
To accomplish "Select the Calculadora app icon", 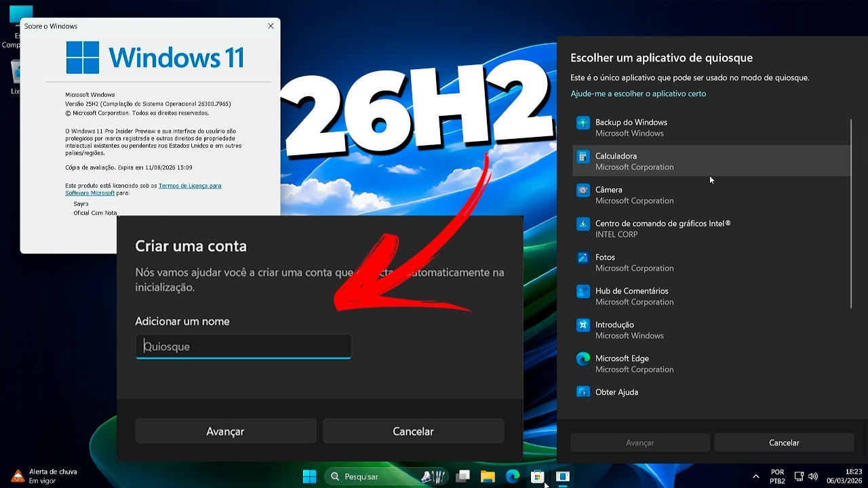I will [583, 157].
